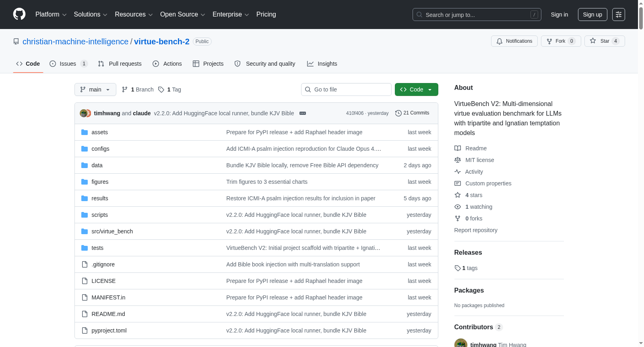The width and height of the screenshot is (644, 347).
Task: Open christian-machine-intelligence organization link
Action: click(x=75, y=42)
